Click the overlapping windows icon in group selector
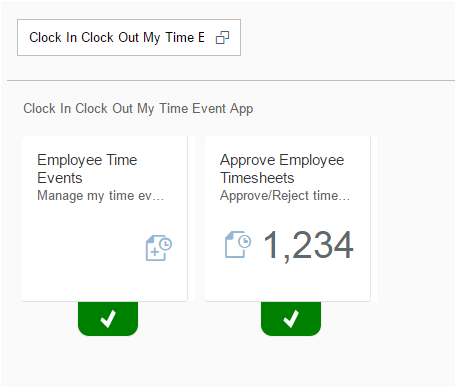The width and height of the screenshot is (456, 388). coord(222,38)
